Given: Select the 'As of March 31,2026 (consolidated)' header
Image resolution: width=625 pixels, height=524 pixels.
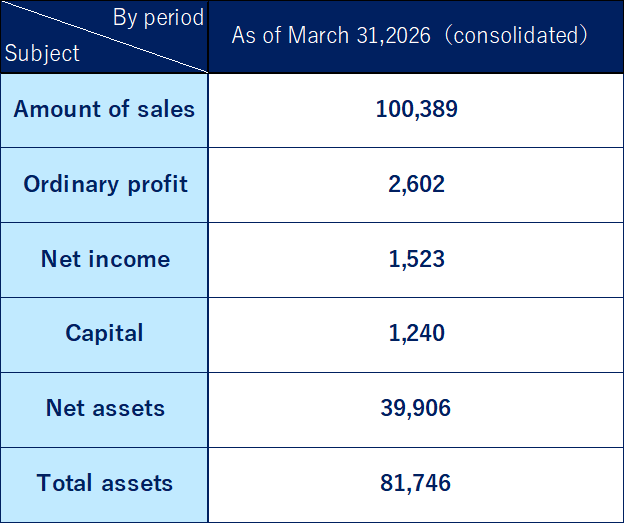Looking at the screenshot, I should coord(410,35).
